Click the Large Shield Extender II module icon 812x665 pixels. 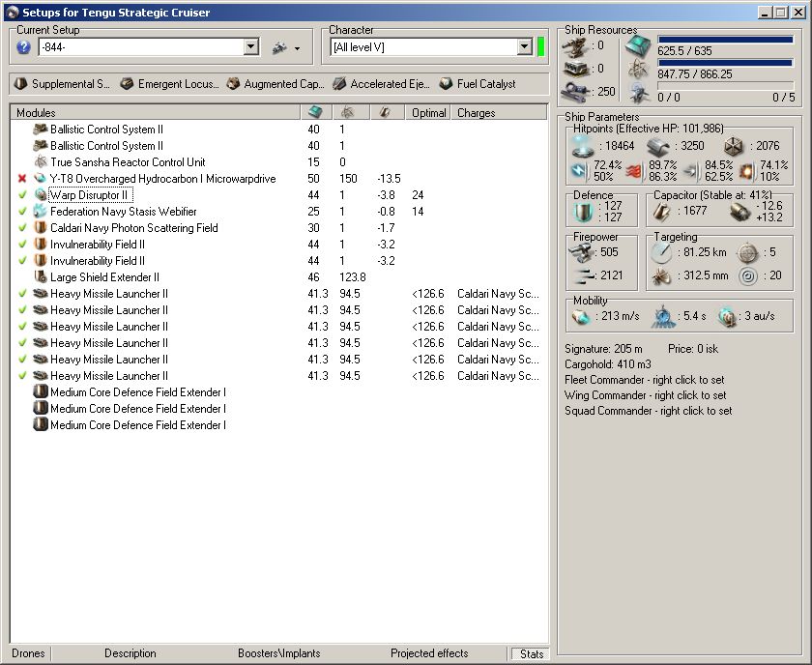pos(41,277)
